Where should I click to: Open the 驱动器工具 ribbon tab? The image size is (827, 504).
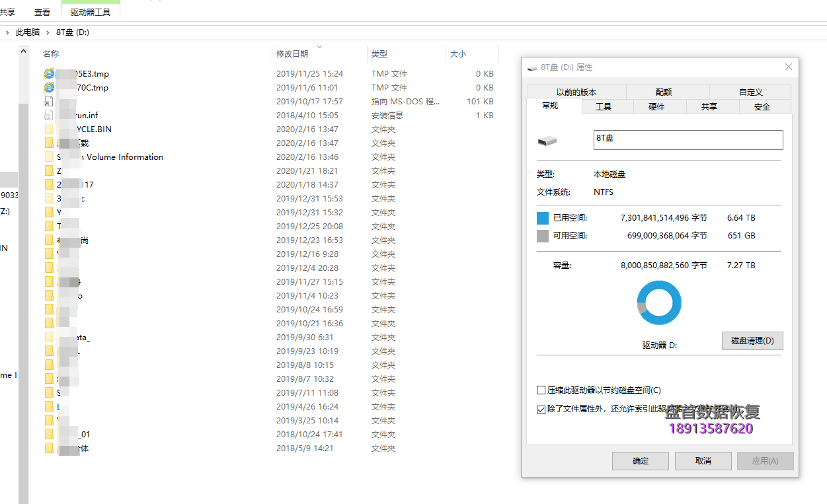click(91, 12)
